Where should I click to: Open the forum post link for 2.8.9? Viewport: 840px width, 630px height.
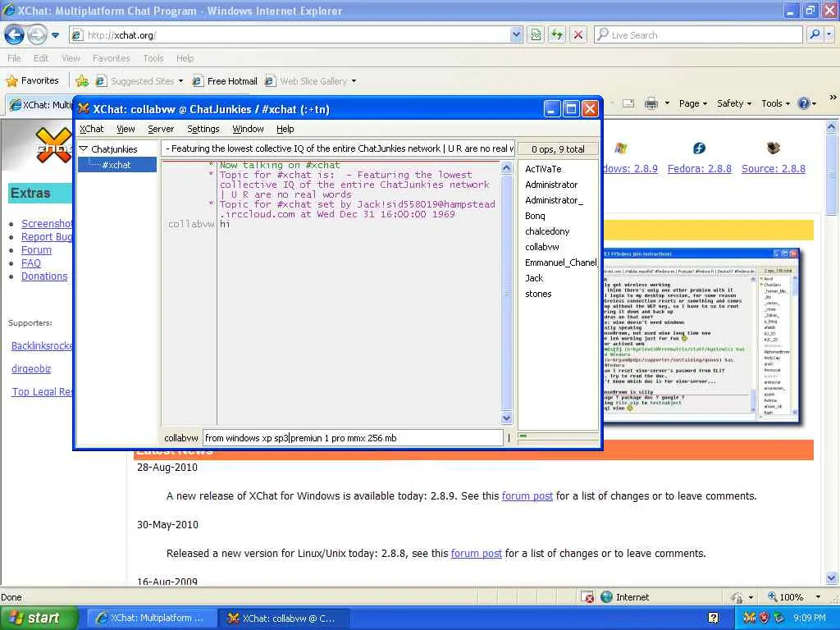tap(527, 496)
